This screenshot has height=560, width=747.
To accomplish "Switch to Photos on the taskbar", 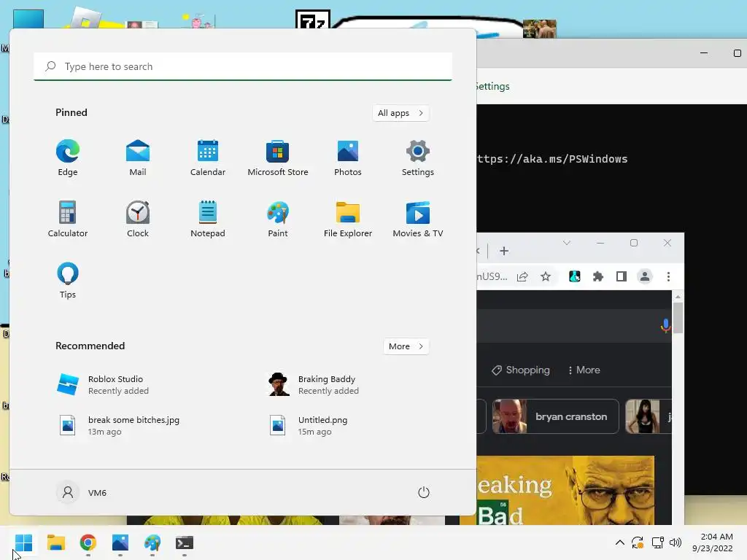I will 120,542.
